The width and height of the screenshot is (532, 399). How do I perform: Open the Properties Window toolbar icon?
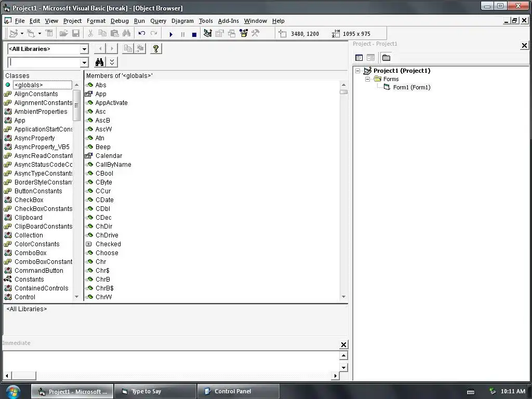point(220,33)
